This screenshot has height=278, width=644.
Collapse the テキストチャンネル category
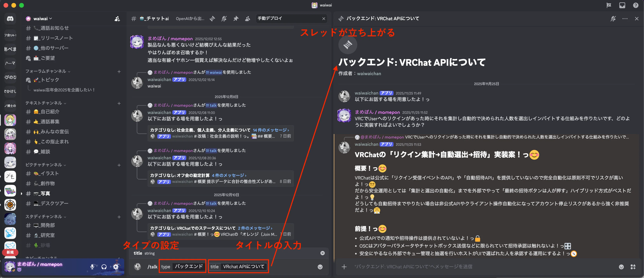[46, 103]
